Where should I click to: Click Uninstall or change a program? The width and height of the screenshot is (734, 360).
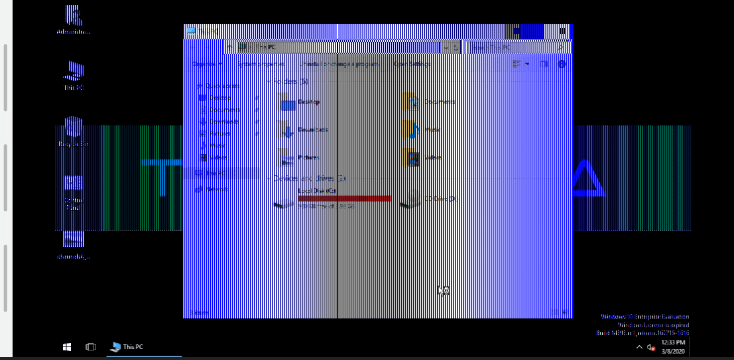click(x=339, y=64)
